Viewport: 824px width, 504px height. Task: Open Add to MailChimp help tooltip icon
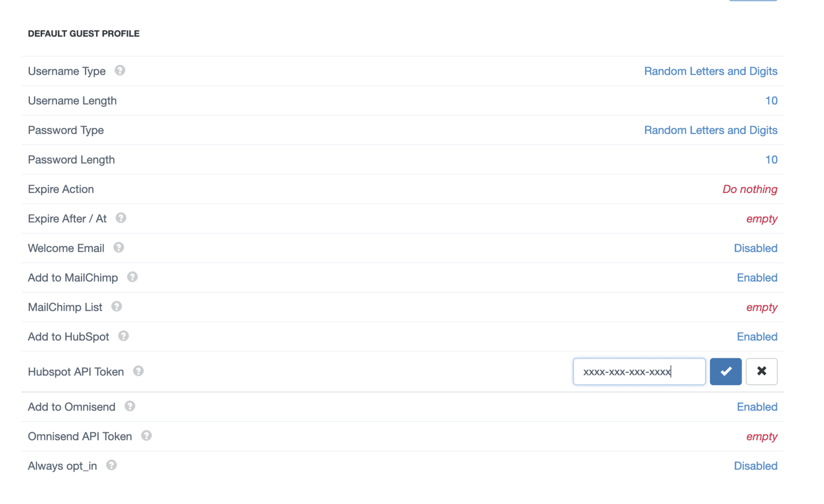[x=132, y=277]
